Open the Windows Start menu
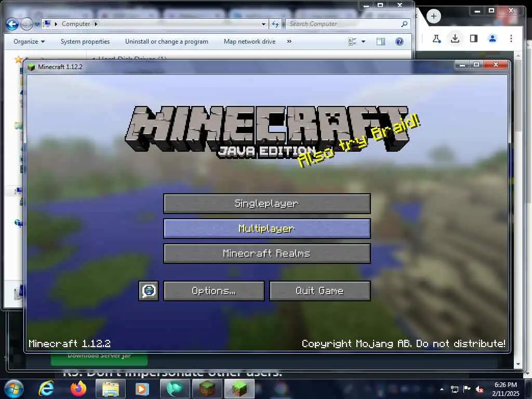The image size is (532, 399). point(14,389)
